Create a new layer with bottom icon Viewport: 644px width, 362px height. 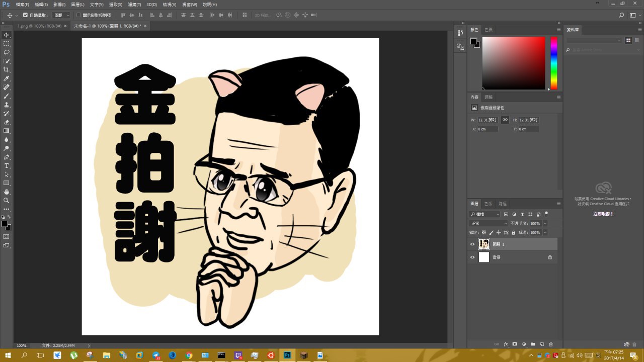542,344
